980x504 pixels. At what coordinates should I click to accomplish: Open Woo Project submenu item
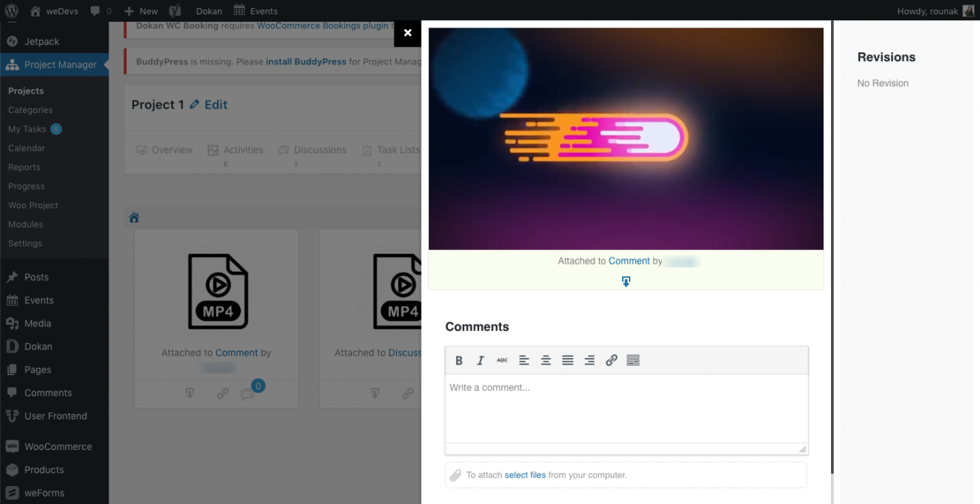click(33, 205)
